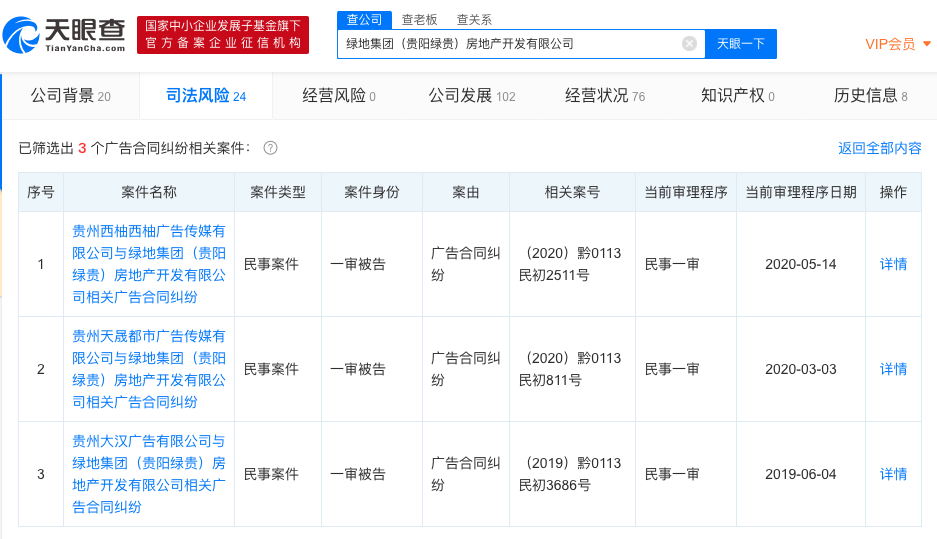Viewport: 937px width, 539px height.
Task: Open the 知识产权 0 tab
Action: pos(737,96)
